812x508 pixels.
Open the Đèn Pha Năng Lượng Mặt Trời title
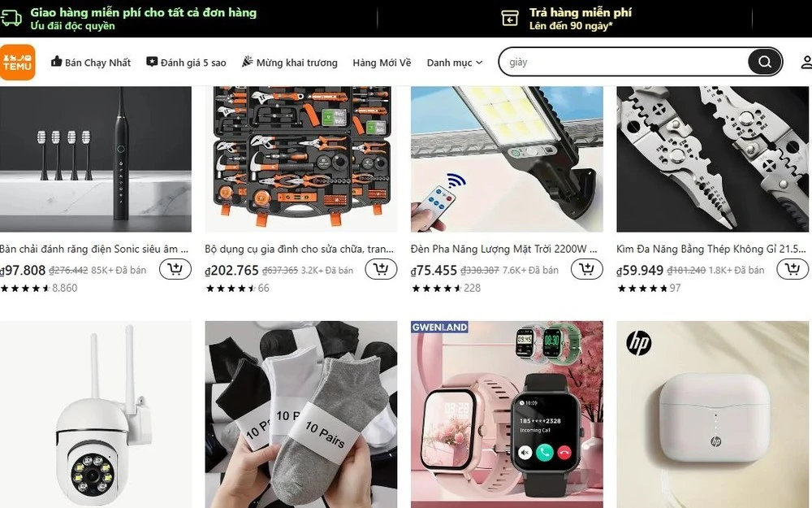(x=504, y=249)
